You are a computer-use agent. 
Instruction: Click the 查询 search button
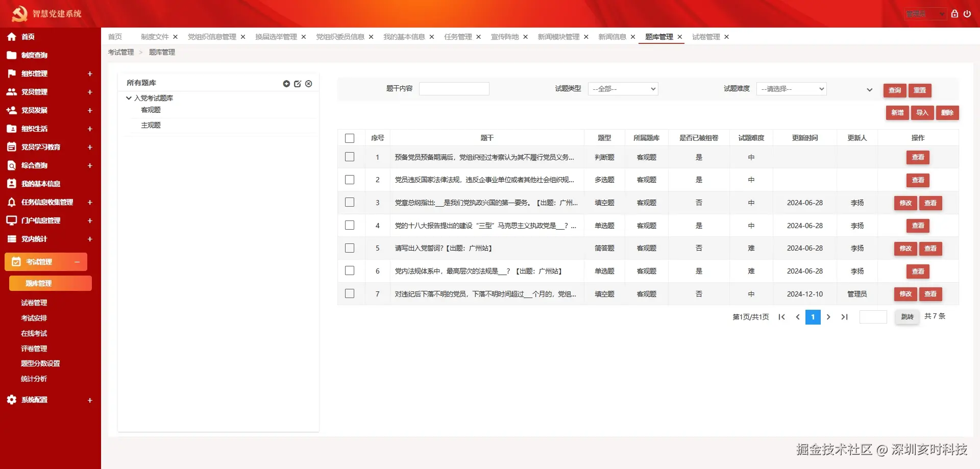895,90
